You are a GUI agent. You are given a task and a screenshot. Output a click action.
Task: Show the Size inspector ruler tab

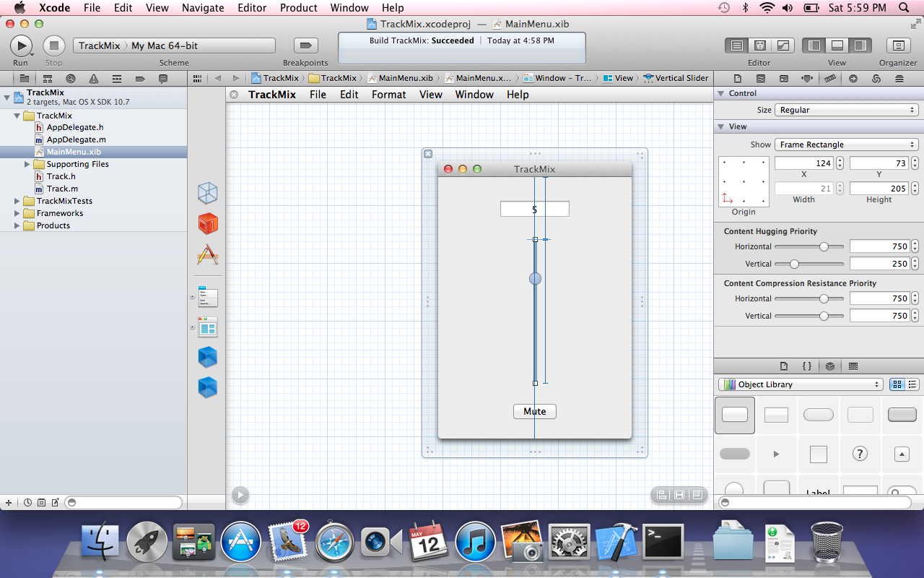tap(830, 78)
